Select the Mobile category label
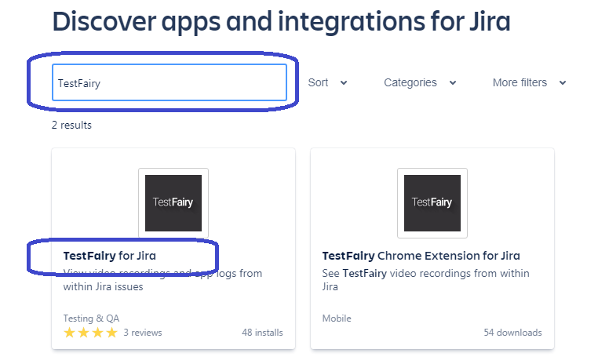 click(x=337, y=318)
